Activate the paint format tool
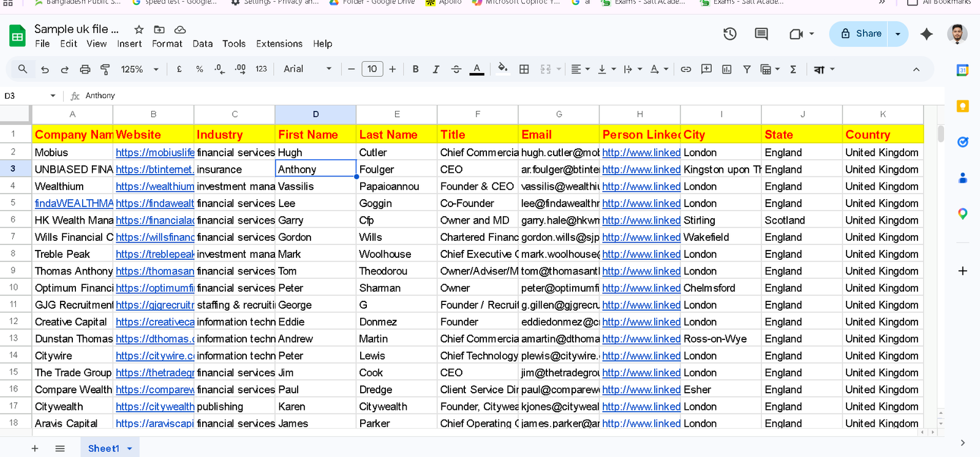 (x=105, y=69)
